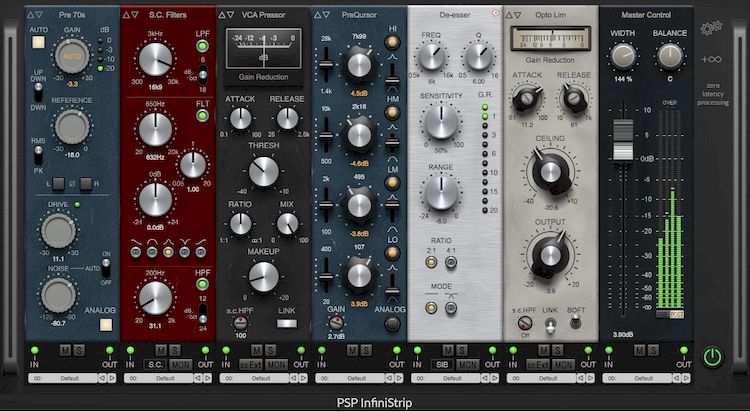Click the down triangle beside S.C. Filters title
The height and width of the screenshot is (412, 750).
coord(135,15)
